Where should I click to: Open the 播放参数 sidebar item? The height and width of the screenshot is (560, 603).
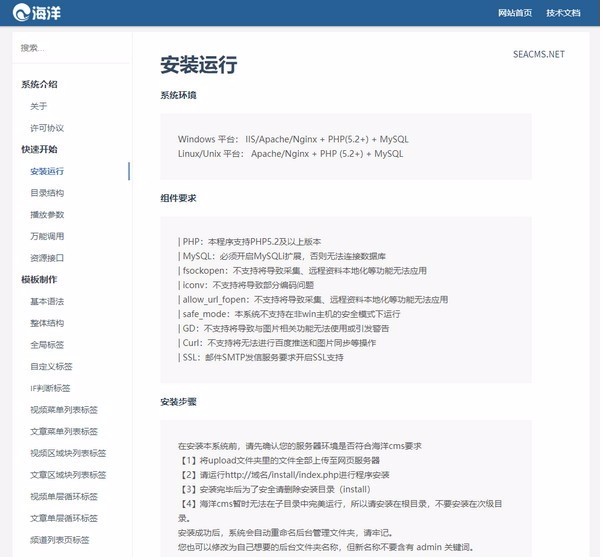(x=47, y=215)
